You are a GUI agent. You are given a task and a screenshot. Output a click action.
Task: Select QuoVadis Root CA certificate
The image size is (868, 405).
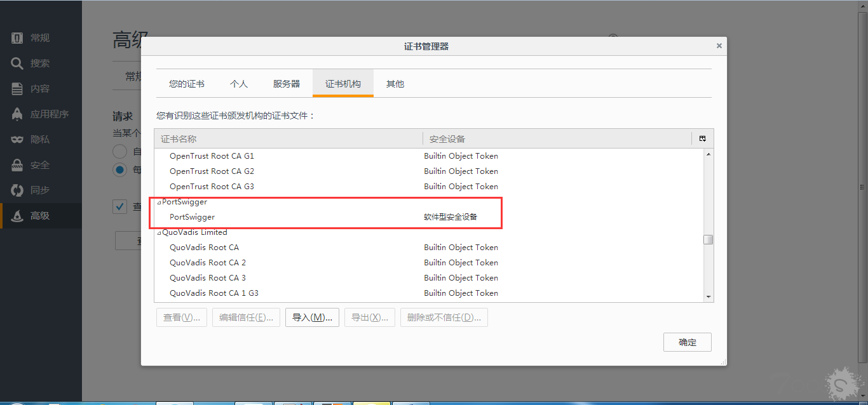pos(428,248)
